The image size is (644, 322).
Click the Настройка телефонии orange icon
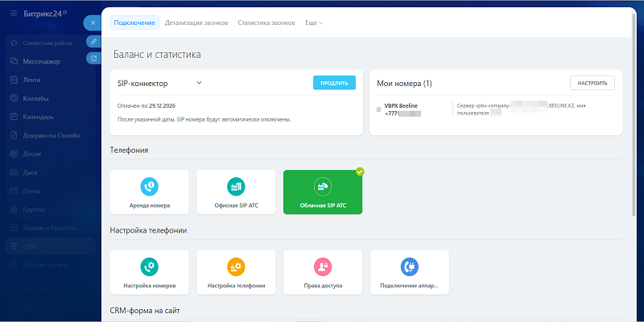(236, 267)
